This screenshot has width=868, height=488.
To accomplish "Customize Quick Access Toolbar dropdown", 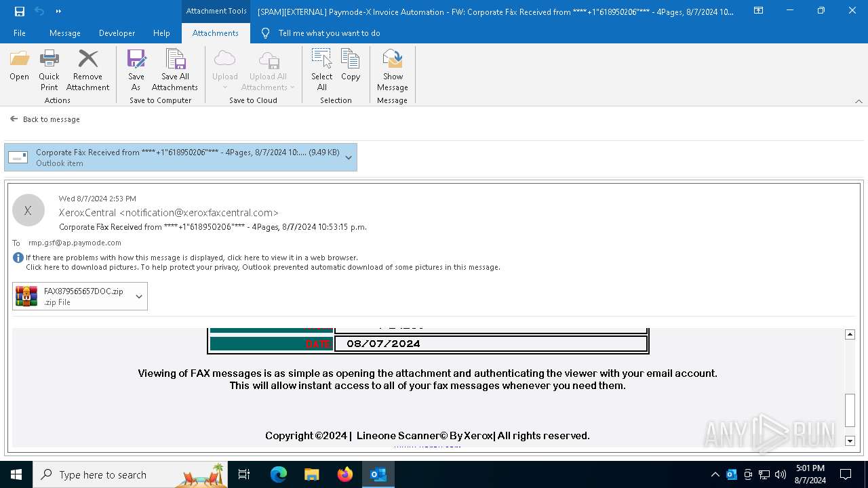I will 58,11.
